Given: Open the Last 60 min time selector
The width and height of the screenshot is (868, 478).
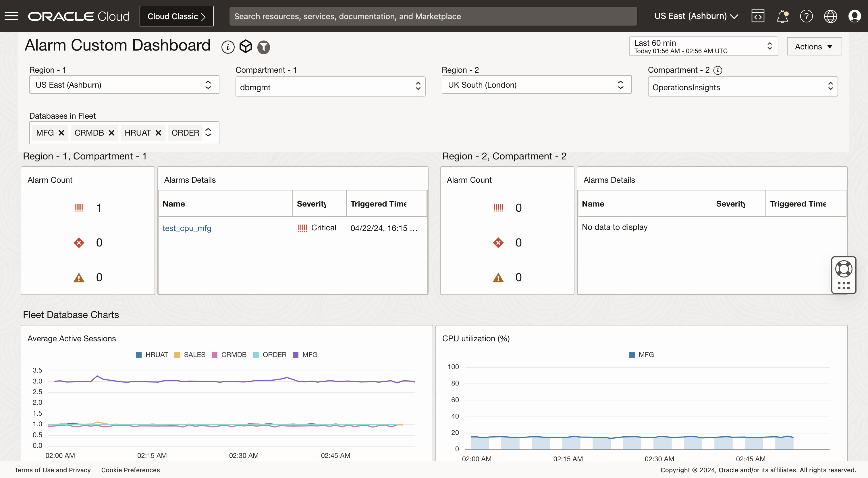Looking at the screenshot, I should click(703, 47).
